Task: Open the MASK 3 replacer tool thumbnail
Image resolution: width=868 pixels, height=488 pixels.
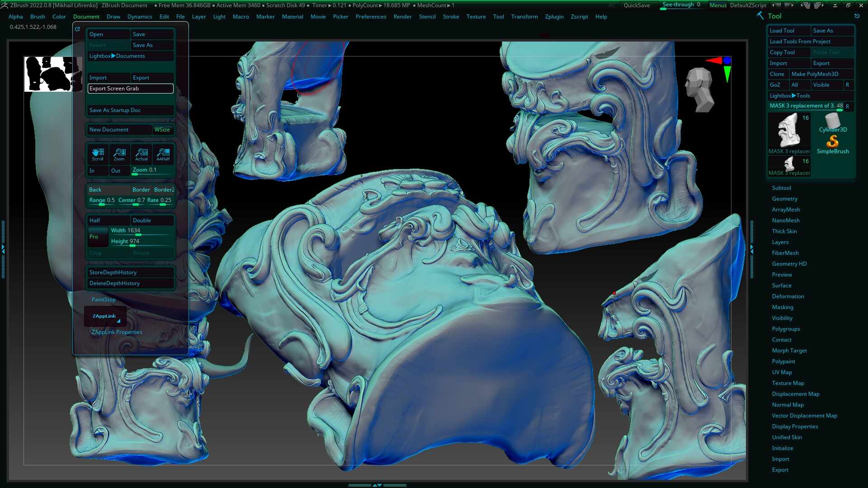Action: (789, 131)
